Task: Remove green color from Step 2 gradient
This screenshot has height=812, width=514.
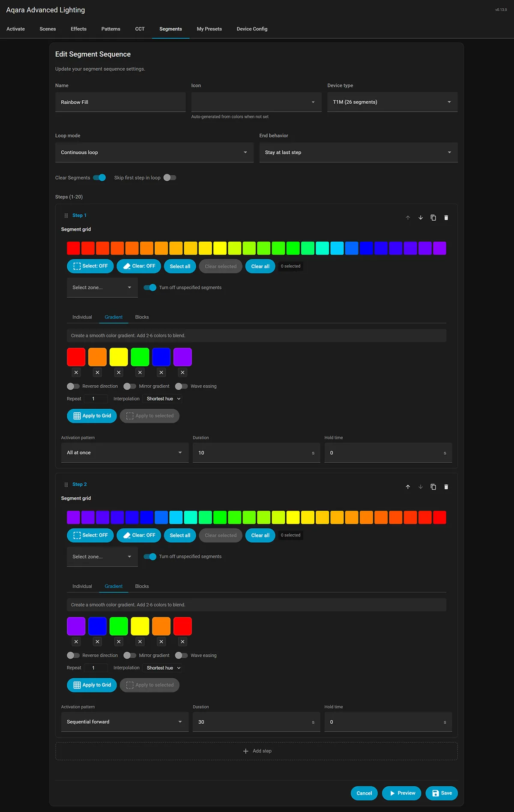Action: 119,641
